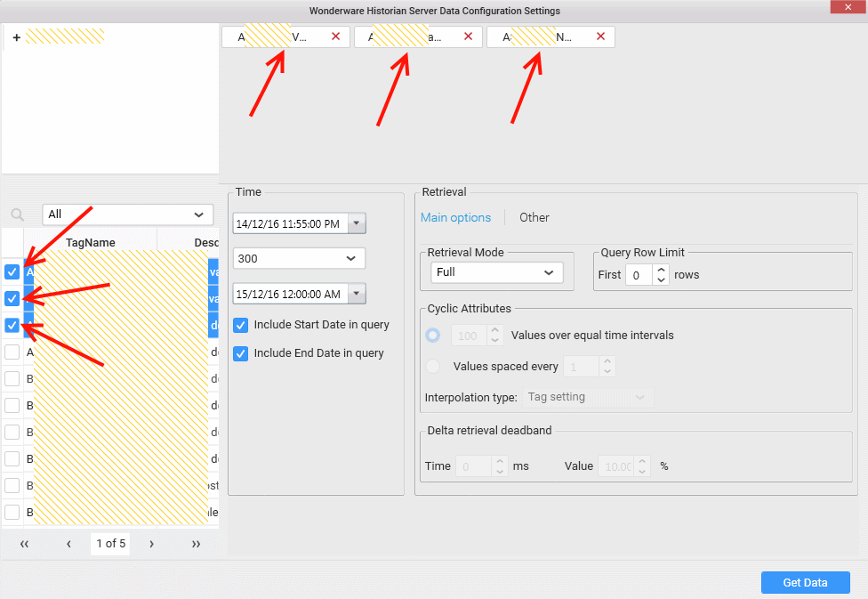Click the cyclic count field showing 100
The image size is (868, 599).
tap(469, 336)
